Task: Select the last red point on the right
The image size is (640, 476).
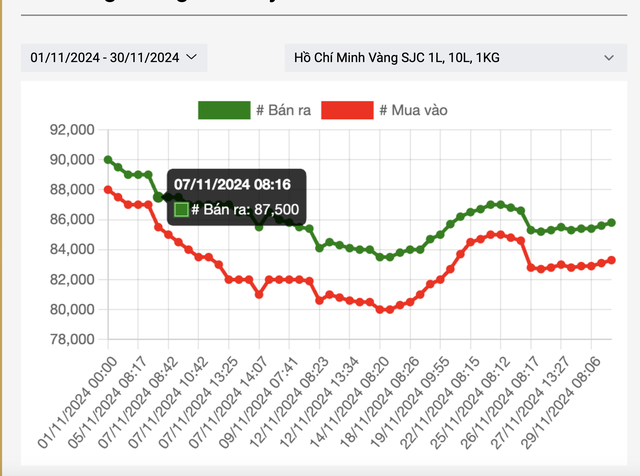Action: pyautogui.click(x=611, y=260)
